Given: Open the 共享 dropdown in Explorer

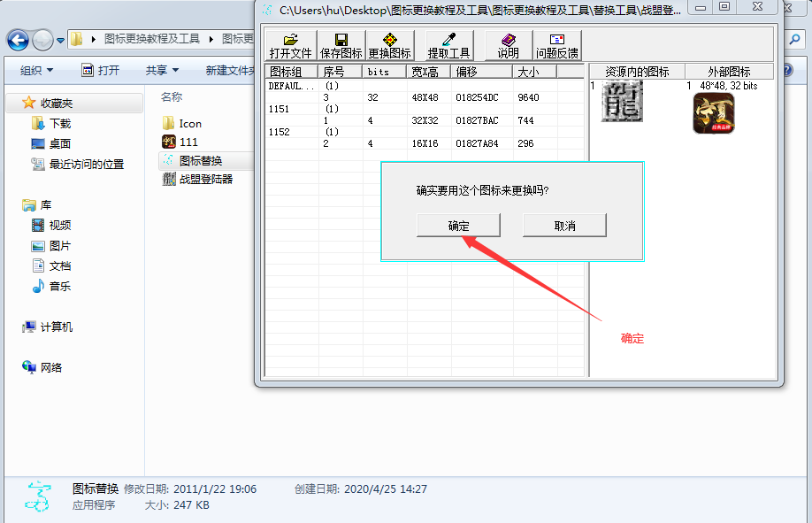Looking at the screenshot, I should pyautogui.click(x=162, y=70).
